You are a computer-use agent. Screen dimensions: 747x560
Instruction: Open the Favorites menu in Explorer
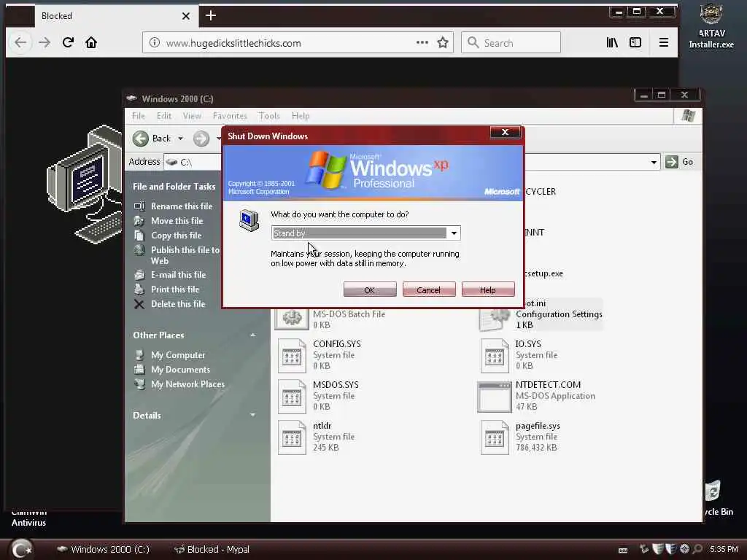coord(230,116)
